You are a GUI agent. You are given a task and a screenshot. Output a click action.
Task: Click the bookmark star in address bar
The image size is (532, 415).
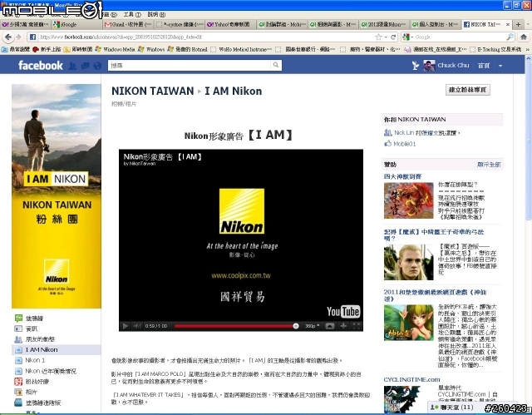[379, 37]
